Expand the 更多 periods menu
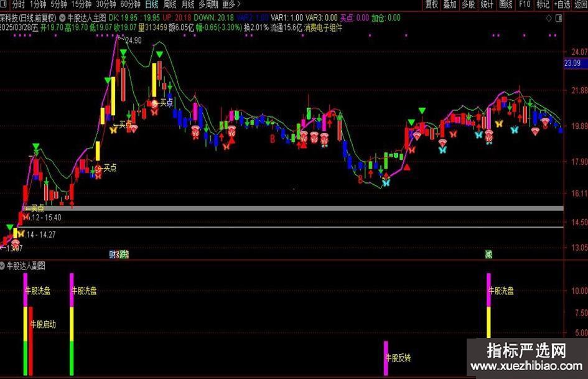Screen dimensions: 588x379 pyautogui.click(x=231, y=4)
